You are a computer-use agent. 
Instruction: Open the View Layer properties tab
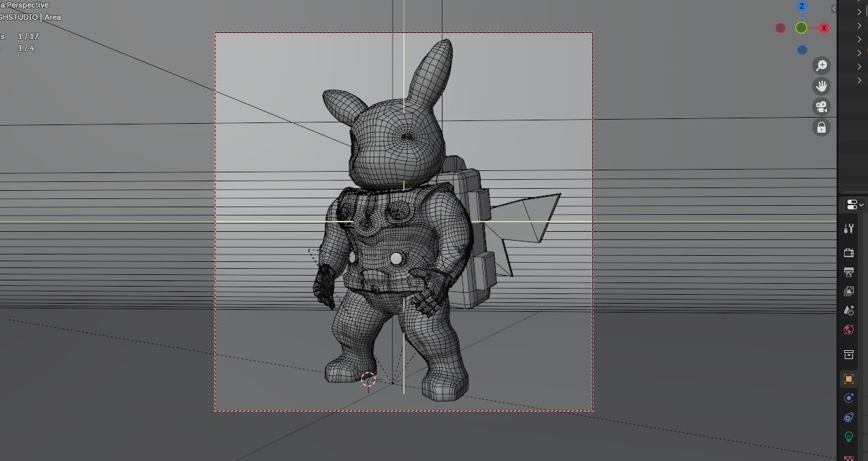click(849, 291)
